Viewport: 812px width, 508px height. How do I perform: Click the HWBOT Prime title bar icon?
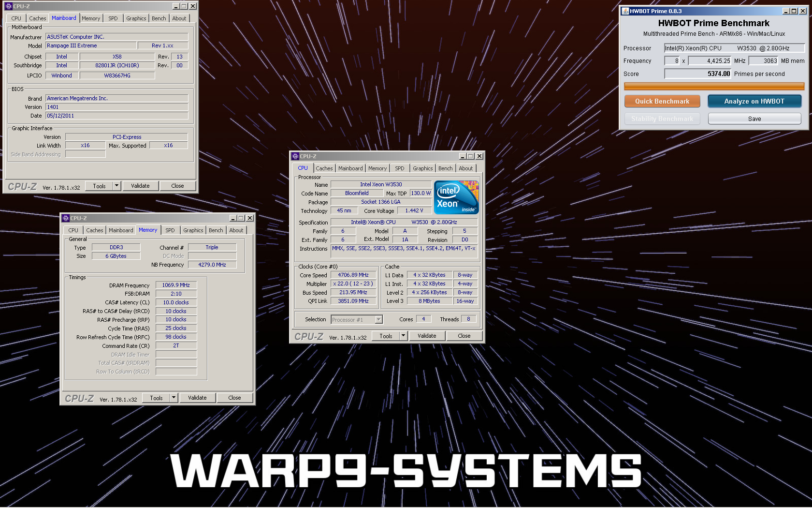click(x=625, y=11)
